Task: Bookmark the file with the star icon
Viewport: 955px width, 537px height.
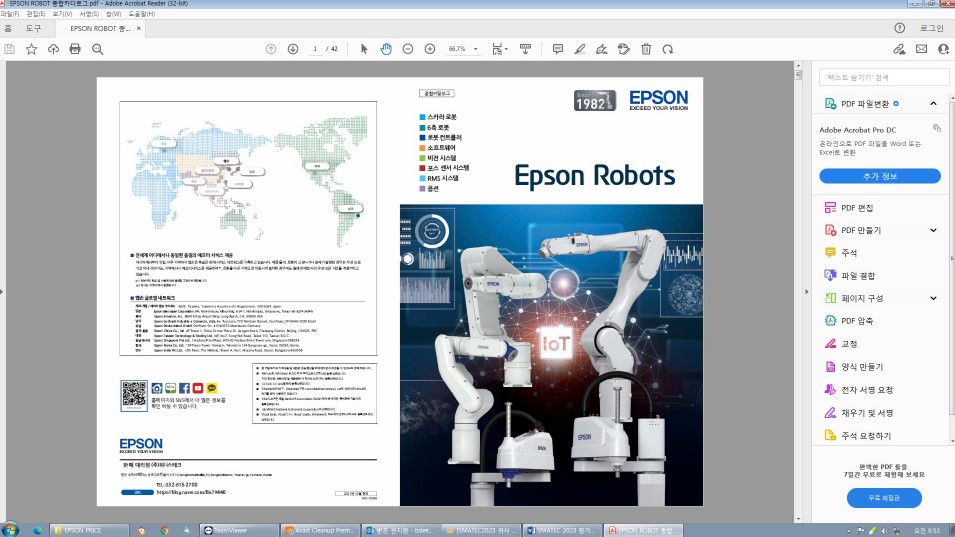Action: tap(31, 49)
